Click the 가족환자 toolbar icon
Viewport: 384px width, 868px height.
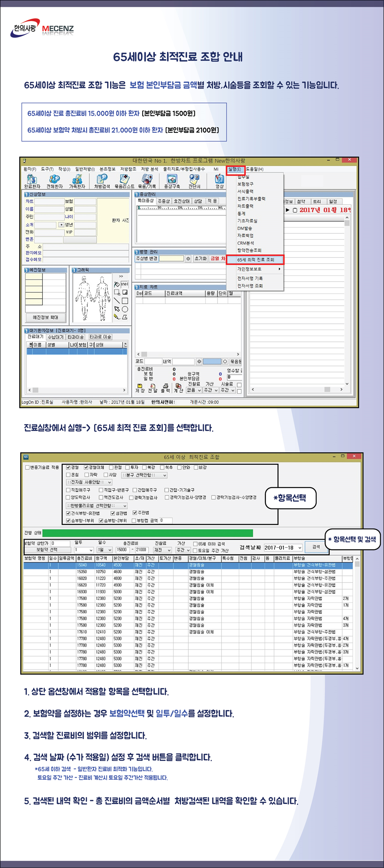point(77,179)
